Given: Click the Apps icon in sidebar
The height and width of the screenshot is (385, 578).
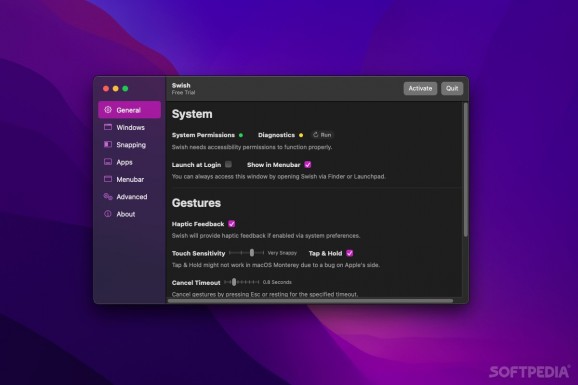Looking at the screenshot, I should tap(108, 162).
